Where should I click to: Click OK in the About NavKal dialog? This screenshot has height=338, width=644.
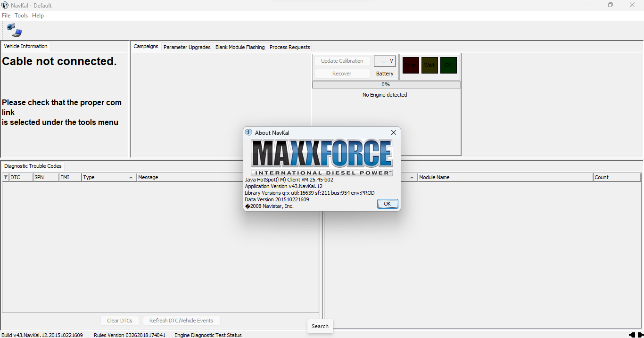[x=388, y=204]
